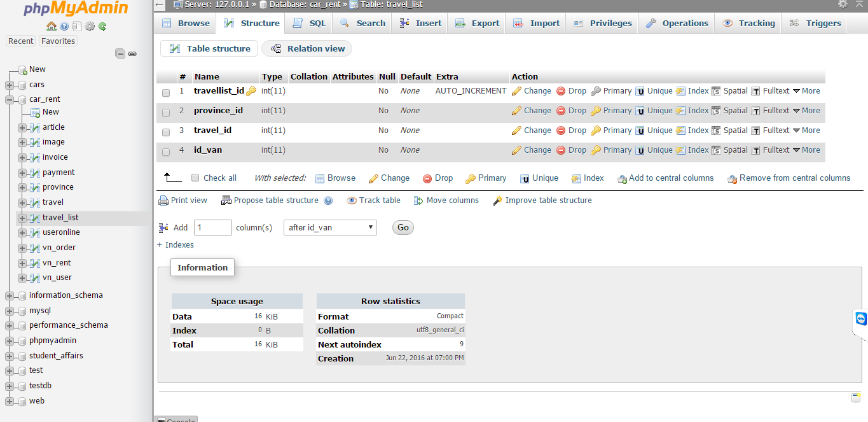Click the number of columns input field

[213, 227]
